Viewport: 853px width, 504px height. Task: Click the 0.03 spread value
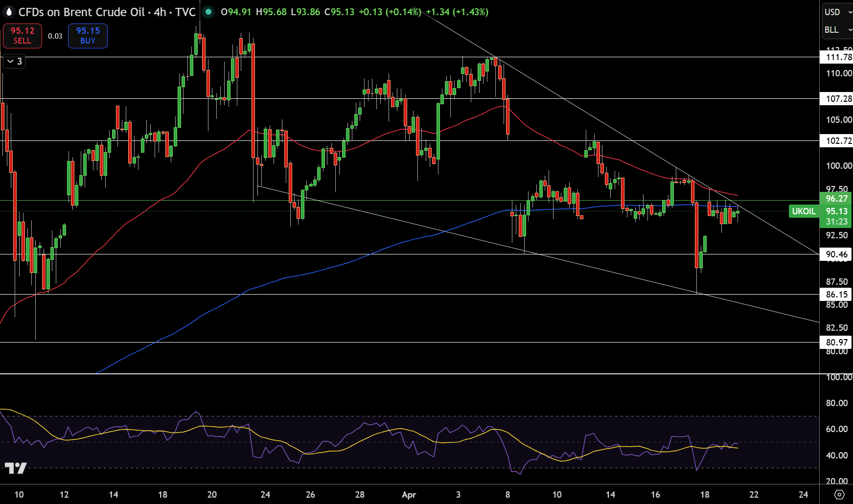coord(55,36)
